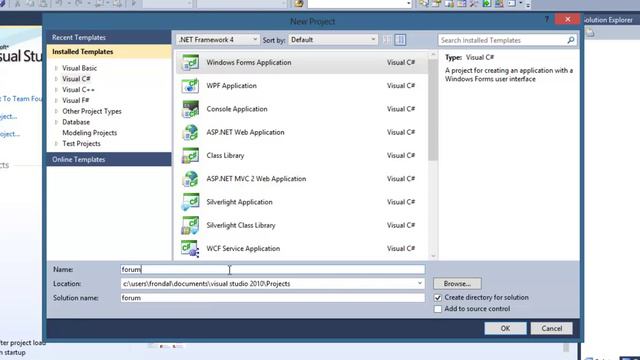
Task: Click the Cancel button
Action: (x=551, y=329)
